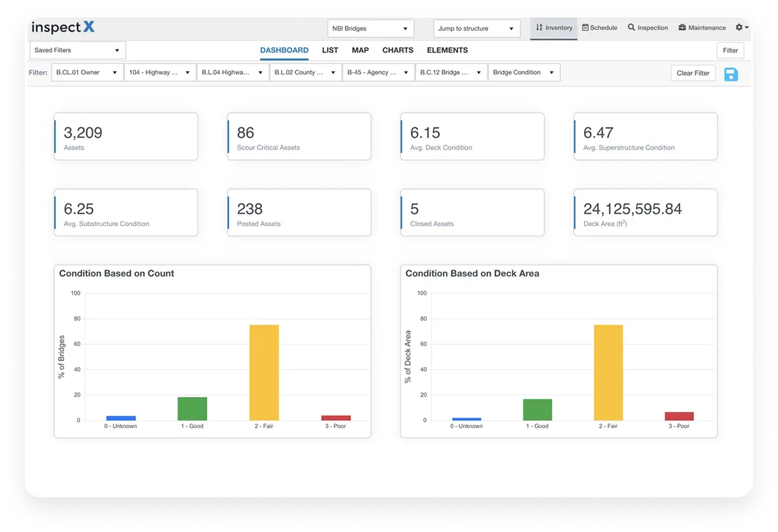Open the Saved Filters dropdown
Screen dimensions: 778x532
pyautogui.click(x=77, y=50)
